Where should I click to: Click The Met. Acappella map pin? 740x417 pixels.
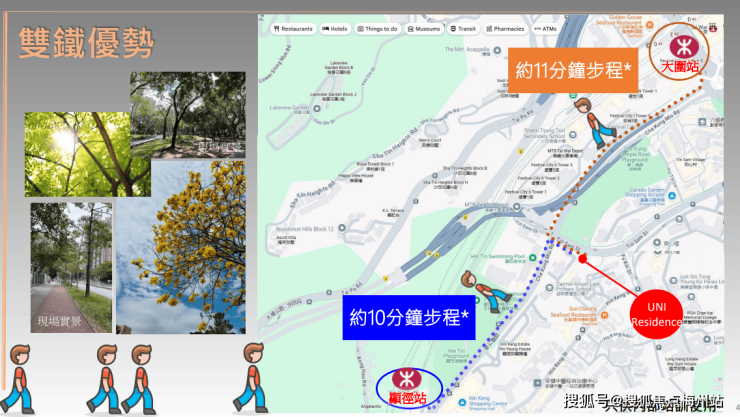[497, 50]
